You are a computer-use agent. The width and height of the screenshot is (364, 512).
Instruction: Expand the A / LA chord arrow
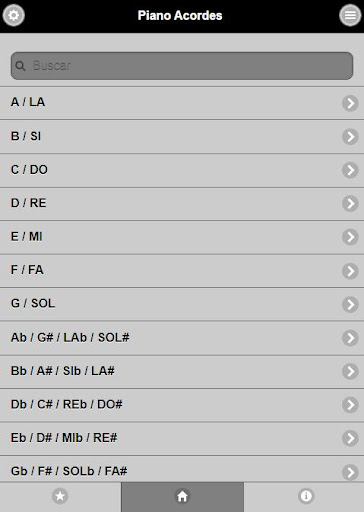click(x=350, y=103)
